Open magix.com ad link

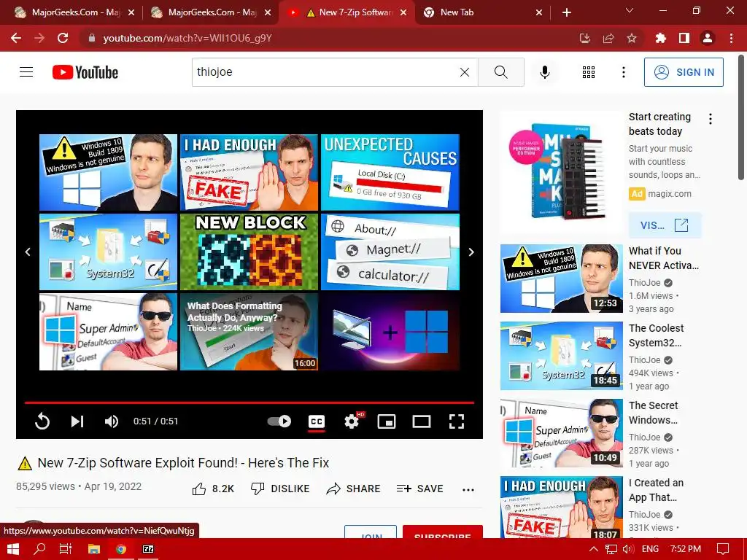click(670, 194)
